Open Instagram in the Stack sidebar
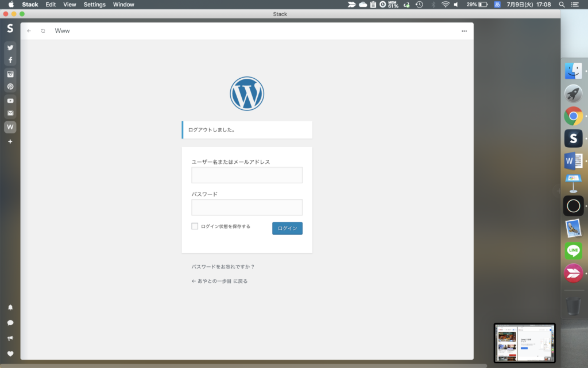Screen dimensions: 588x368 [10, 74]
